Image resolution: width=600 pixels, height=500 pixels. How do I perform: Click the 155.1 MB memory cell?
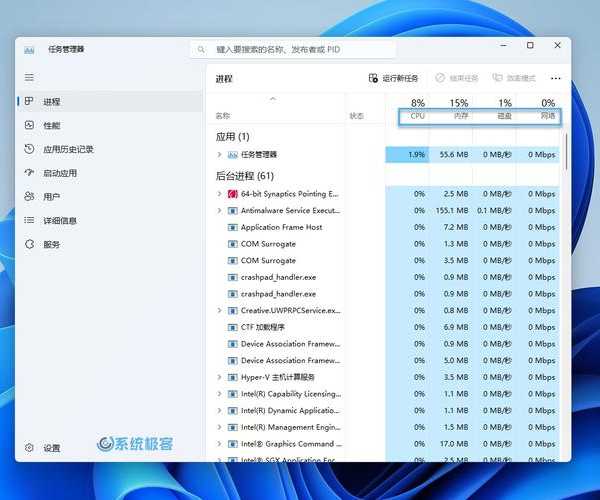click(452, 210)
